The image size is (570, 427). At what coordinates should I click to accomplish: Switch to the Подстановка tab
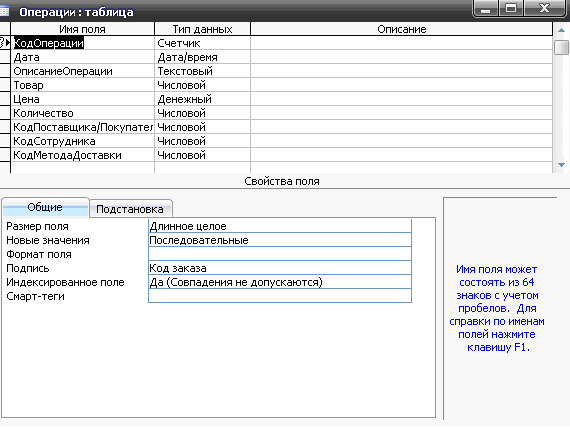pos(130,209)
